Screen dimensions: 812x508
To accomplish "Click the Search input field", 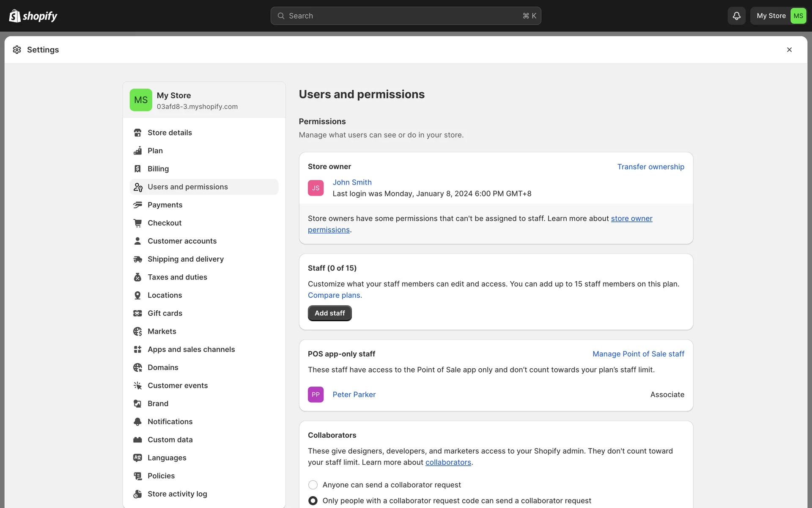I will (405, 16).
